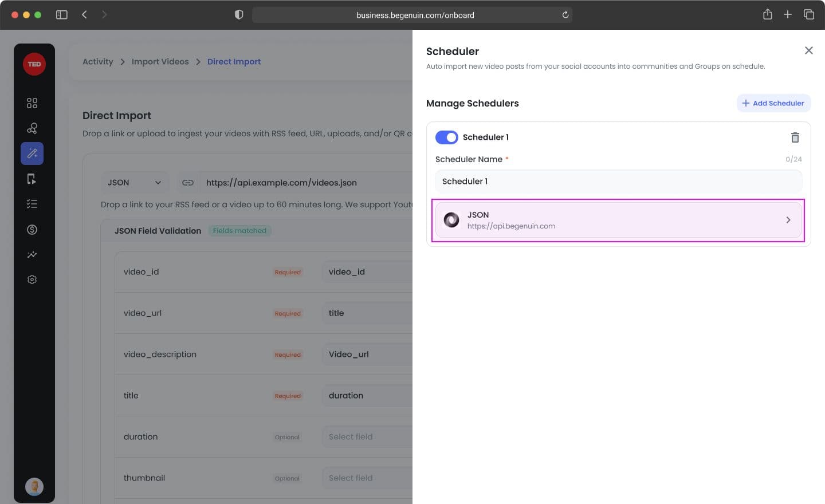Go forward in browser history
Viewport: 825px width, 504px height.
point(104,15)
